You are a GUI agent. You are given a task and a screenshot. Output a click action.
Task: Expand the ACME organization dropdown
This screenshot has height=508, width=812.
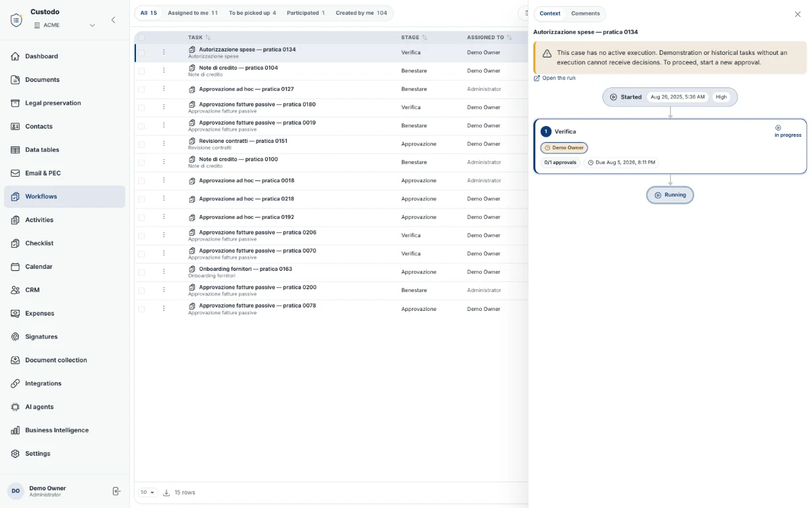click(64, 25)
